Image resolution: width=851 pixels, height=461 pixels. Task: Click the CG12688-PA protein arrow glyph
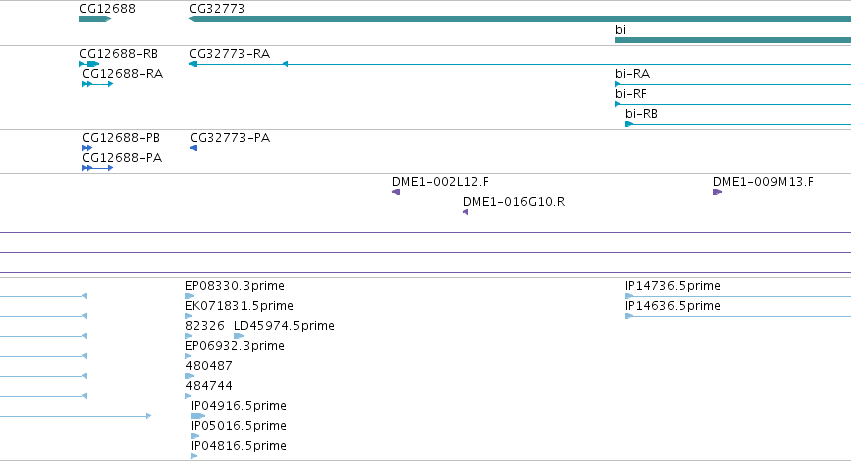[98, 168]
